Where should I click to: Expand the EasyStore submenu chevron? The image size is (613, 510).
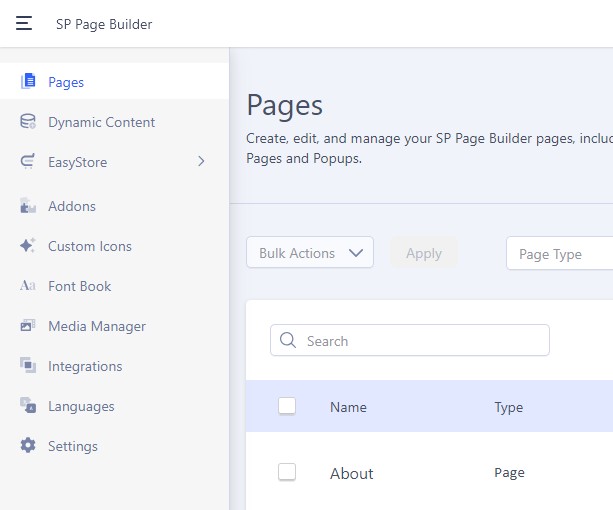(201, 162)
